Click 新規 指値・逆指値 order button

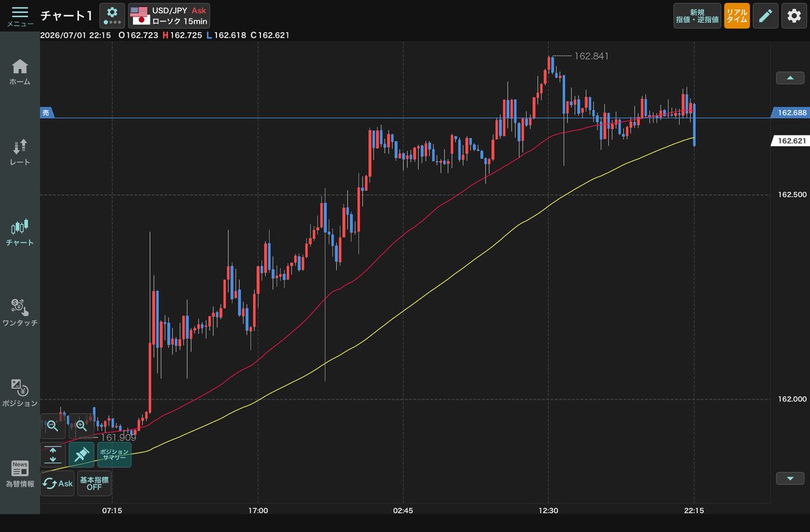point(697,16)
